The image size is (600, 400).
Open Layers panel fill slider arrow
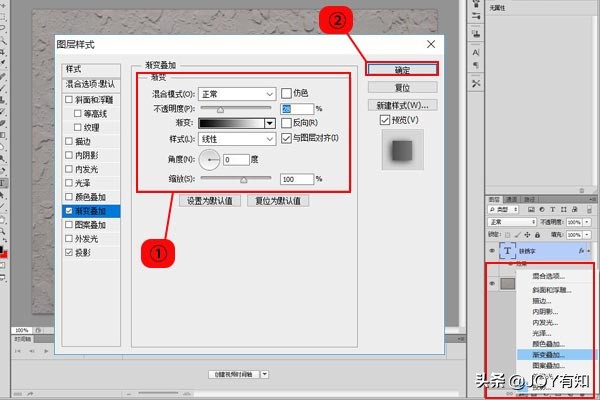tap(587, 235)
